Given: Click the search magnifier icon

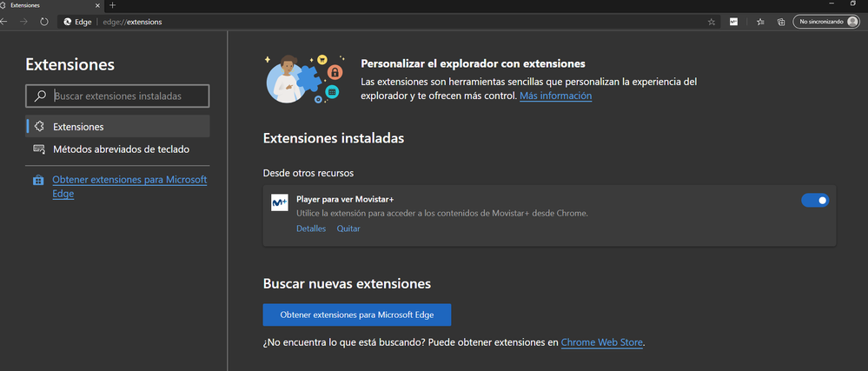Looking at the screenshot, I should pos(40,96).
